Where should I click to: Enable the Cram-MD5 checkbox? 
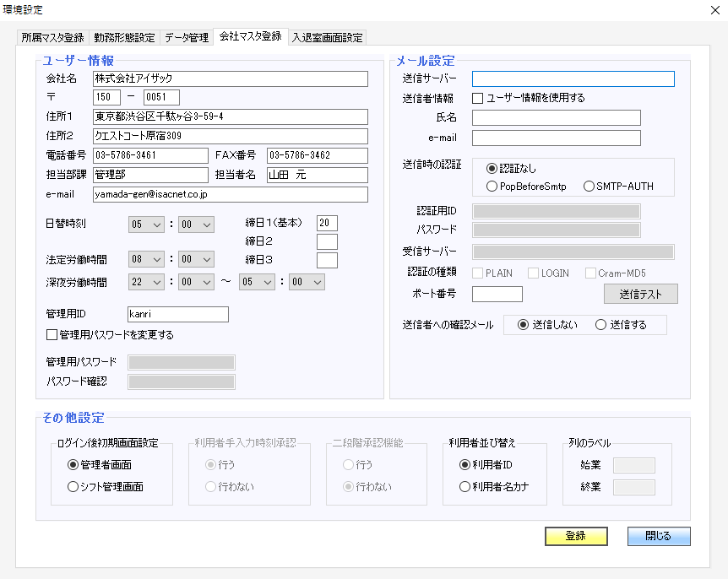pyautogui.click(x=590, y=273)
